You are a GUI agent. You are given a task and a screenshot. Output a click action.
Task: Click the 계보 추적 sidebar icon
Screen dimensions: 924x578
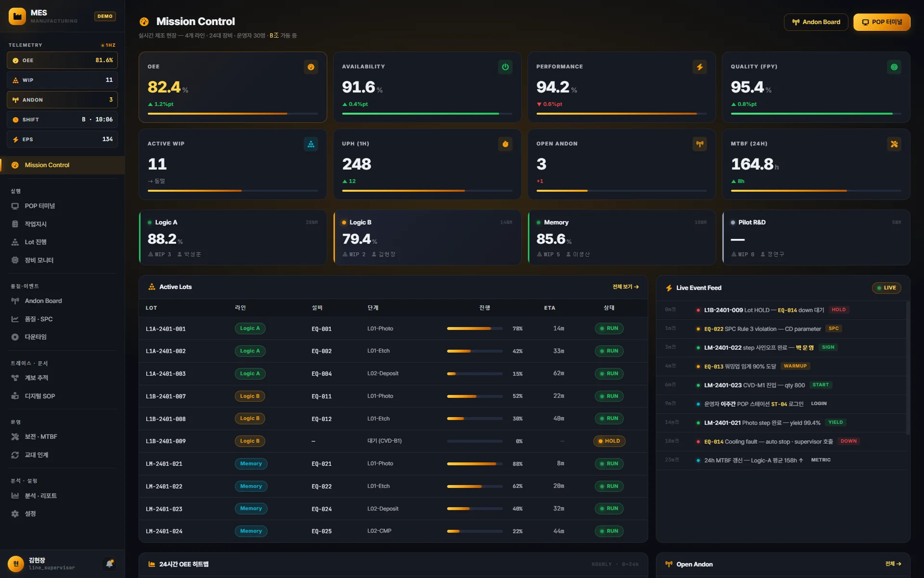(x=15, y=378)
